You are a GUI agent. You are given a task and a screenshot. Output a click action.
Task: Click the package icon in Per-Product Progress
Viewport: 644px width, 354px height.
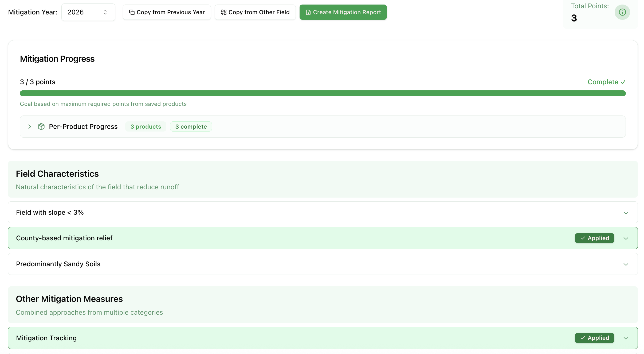click(x=41, y=126)
